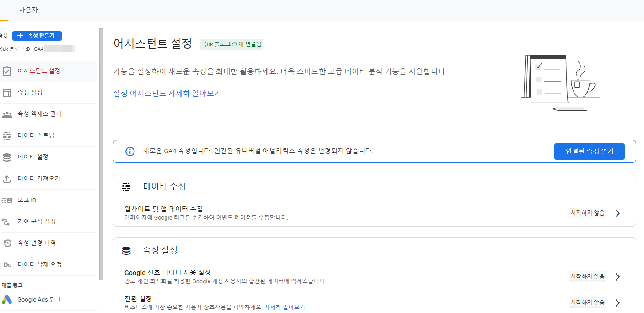Click the 어시스턴트 설정 page heading

(x=153, y=43)
